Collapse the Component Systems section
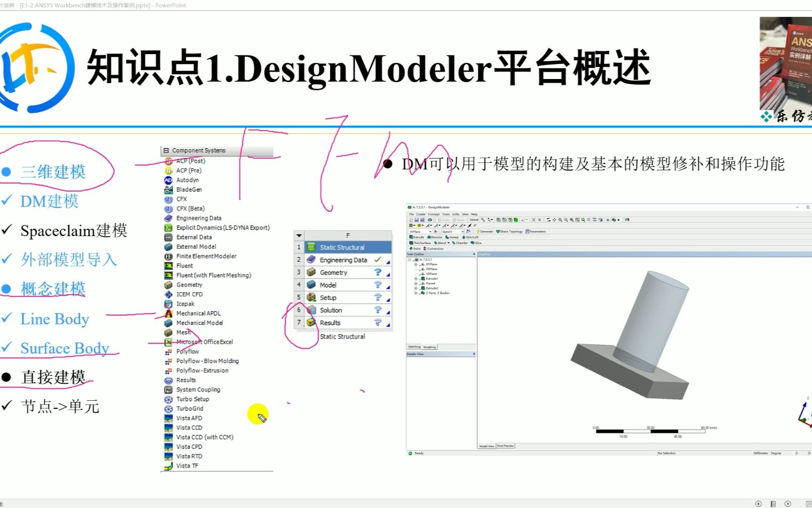This screenshot has height=508, width=812. (x=166, y=151)
